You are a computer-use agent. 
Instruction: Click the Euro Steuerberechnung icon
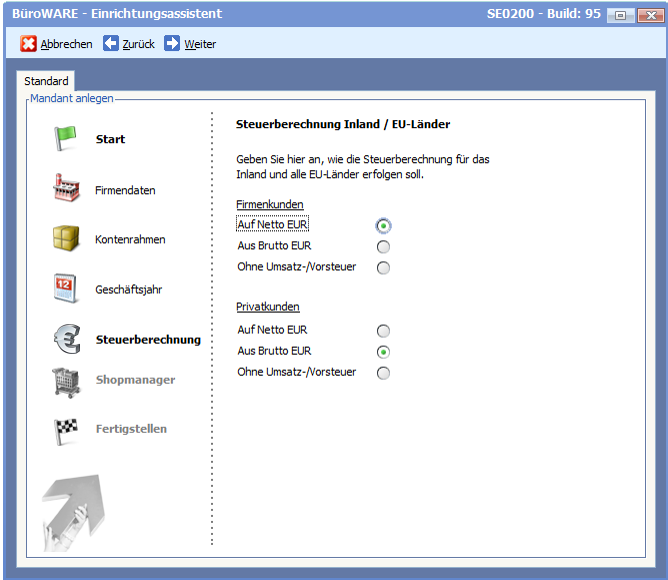point(66,339)
